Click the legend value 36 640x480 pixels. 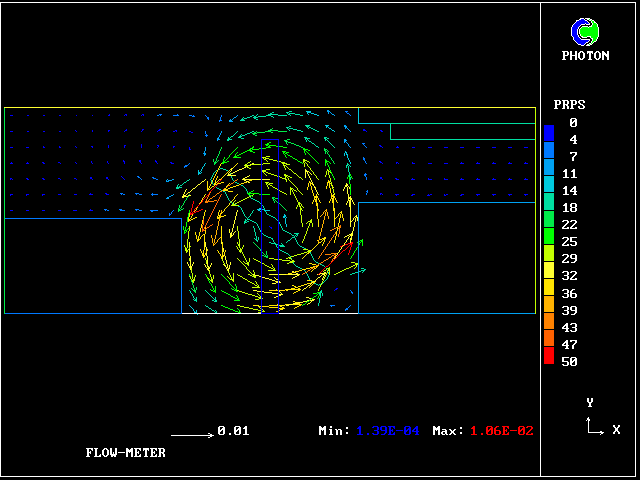569,293
